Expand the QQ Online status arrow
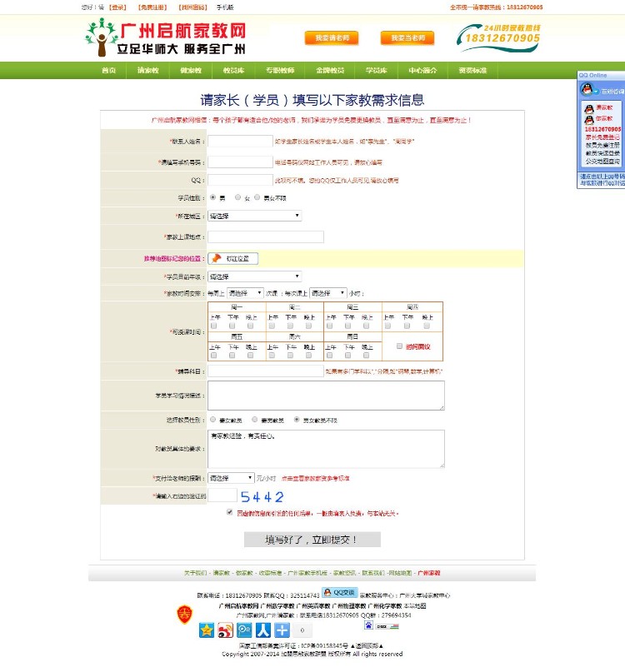 coord(595,92)
